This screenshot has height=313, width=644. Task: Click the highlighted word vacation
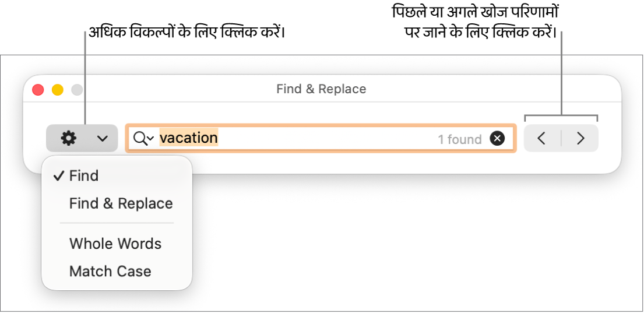click(188, 138)
